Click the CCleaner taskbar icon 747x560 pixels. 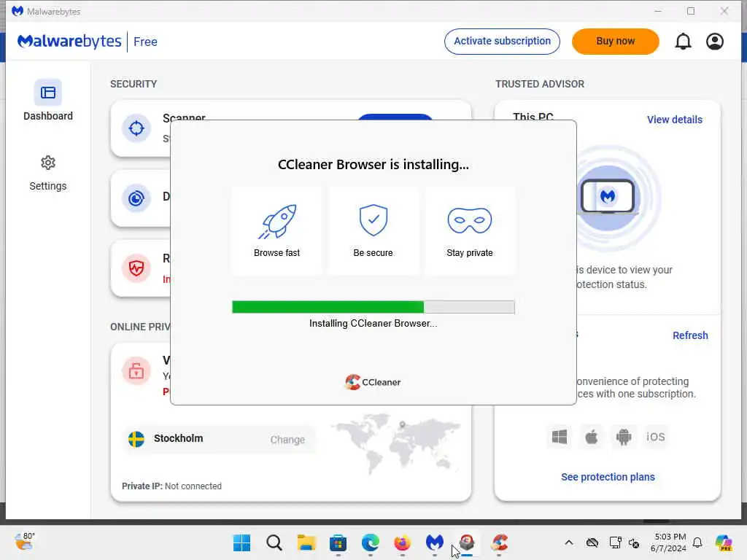(499, 542)
